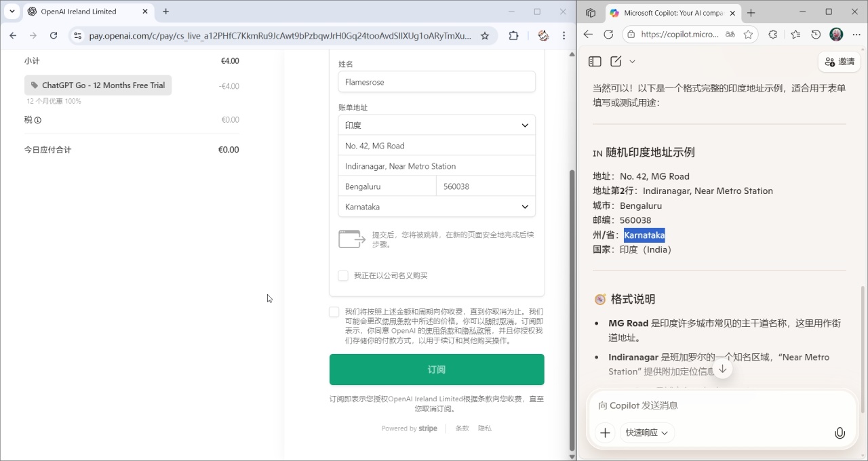Open Edge settings three-dot menu
Image resolution: width=868 pixels, height=461 pixels.
(x=856, y=35)
